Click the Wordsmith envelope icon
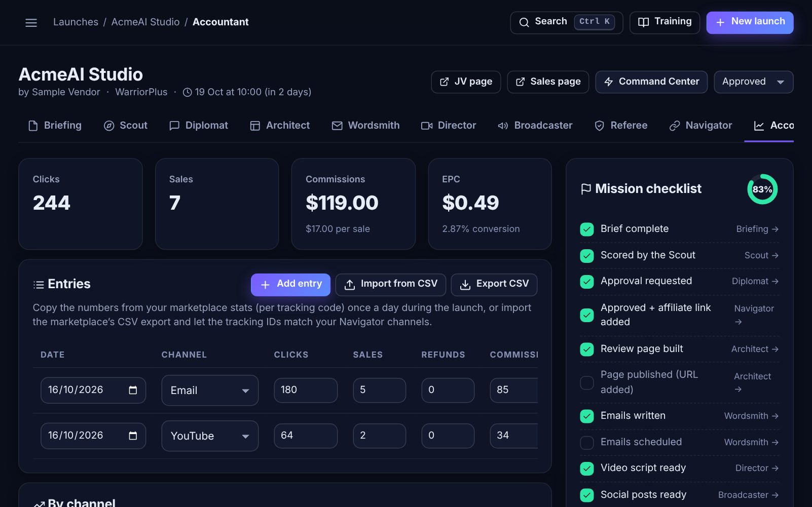Screen dimensions: 812x507 (337, 126)
